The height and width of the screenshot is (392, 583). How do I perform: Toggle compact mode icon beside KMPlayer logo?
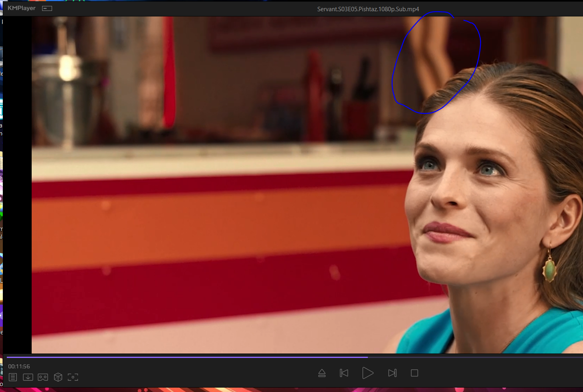(47, 8)
